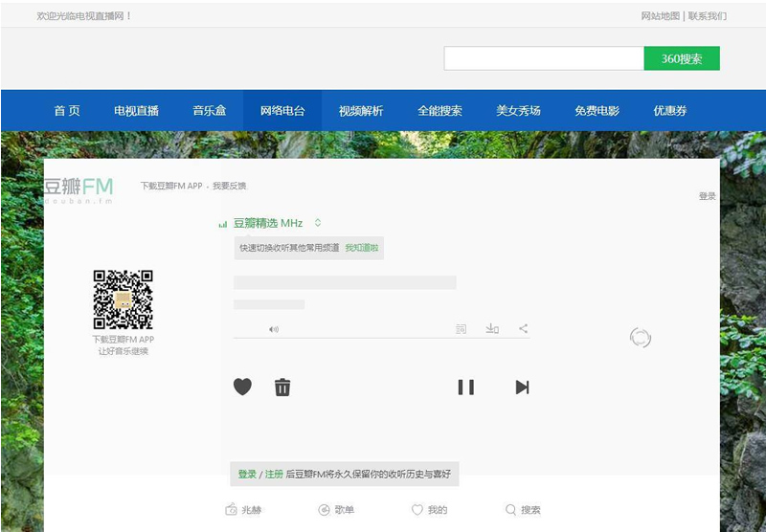This screenshot has height=532, width=766.
Task: Select 音乐盒 from the navigation bar
Action: pos(209,111)
